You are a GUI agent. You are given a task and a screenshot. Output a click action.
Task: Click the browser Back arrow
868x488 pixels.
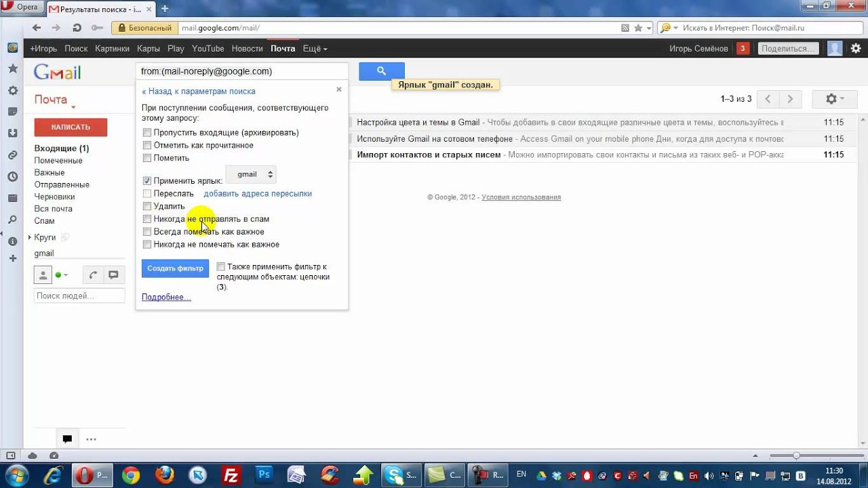(37, 28)
